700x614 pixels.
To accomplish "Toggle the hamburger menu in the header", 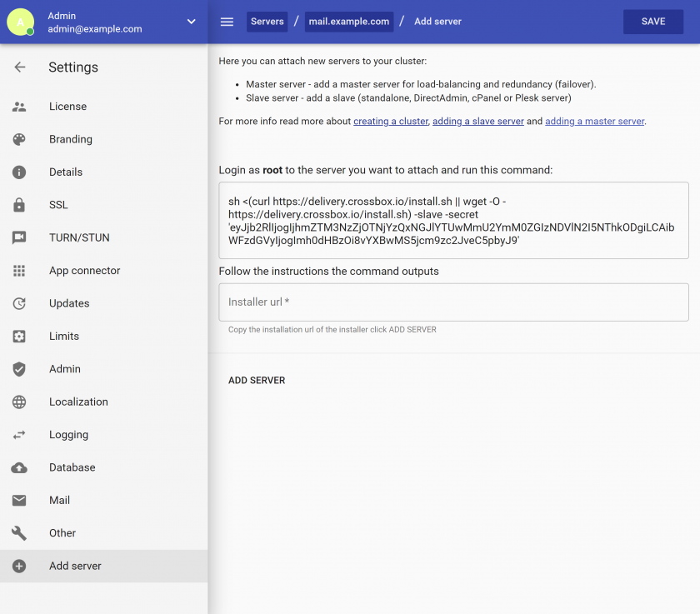I will [x=227, y=22].
